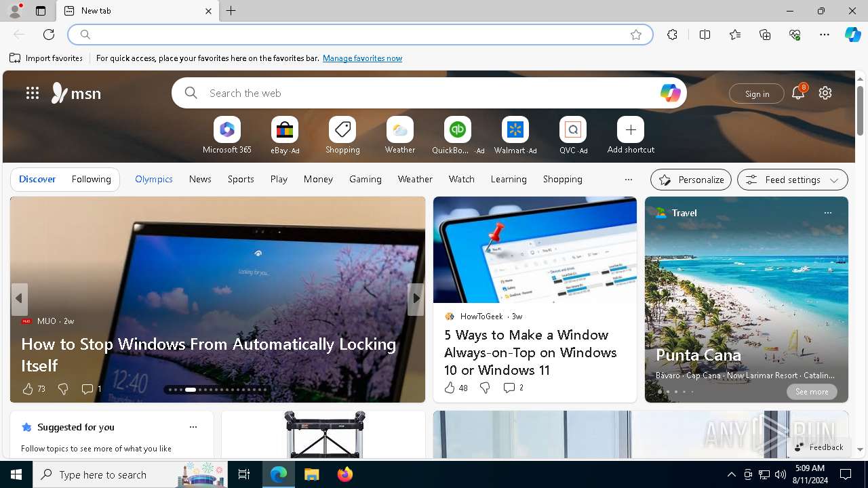This screenshot has width=868, height=488.
Task: Open the Always-on-Top article thumbnail
Action: click(x=535, y=249)
